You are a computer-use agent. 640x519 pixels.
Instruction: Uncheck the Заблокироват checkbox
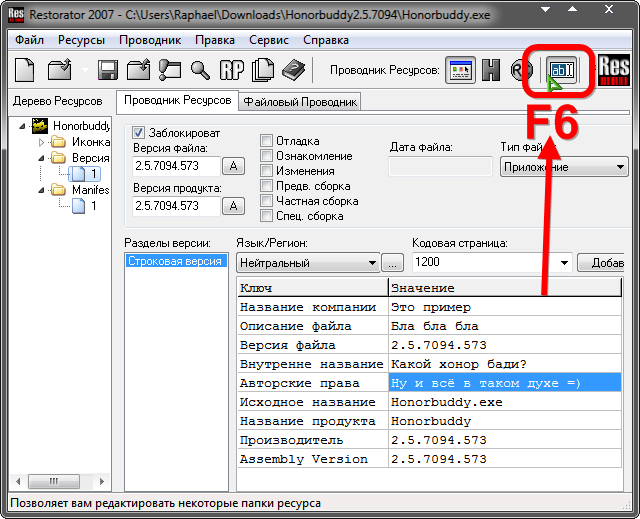138,133
